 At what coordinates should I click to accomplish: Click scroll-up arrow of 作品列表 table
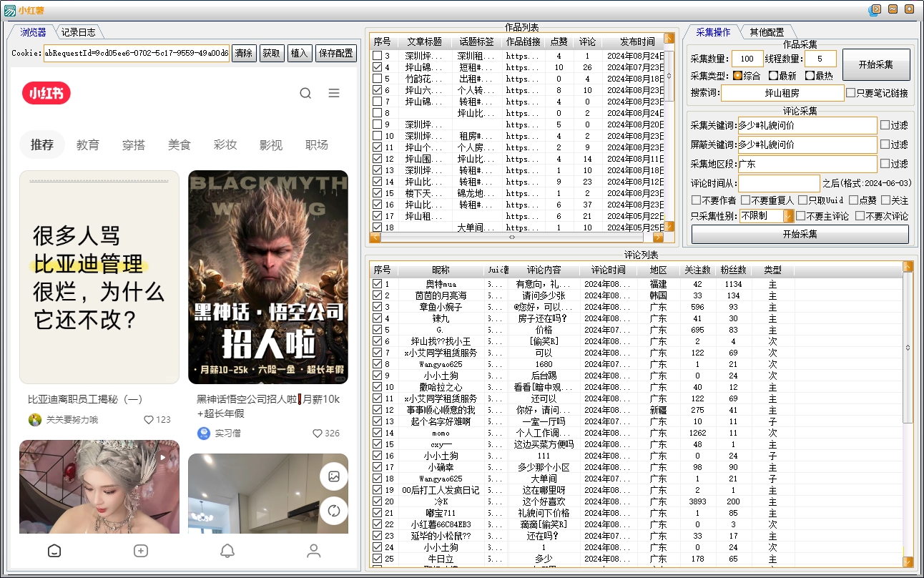pos(669,38)
